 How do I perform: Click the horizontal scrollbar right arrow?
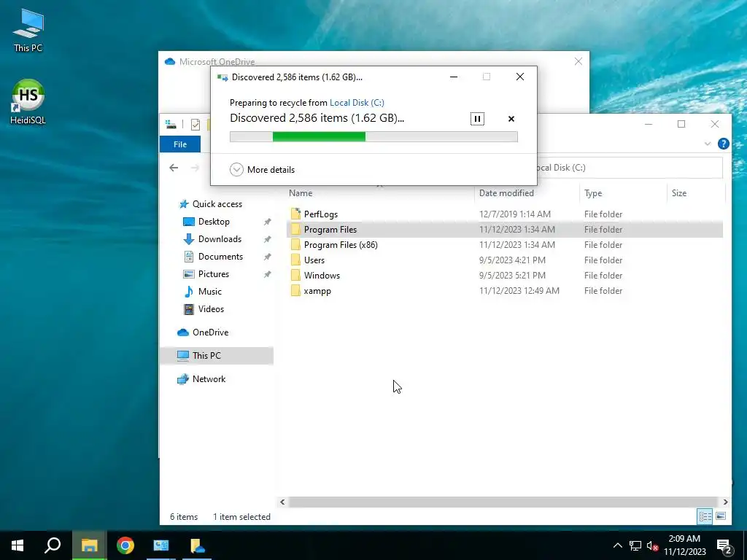(x=725, y=502)
